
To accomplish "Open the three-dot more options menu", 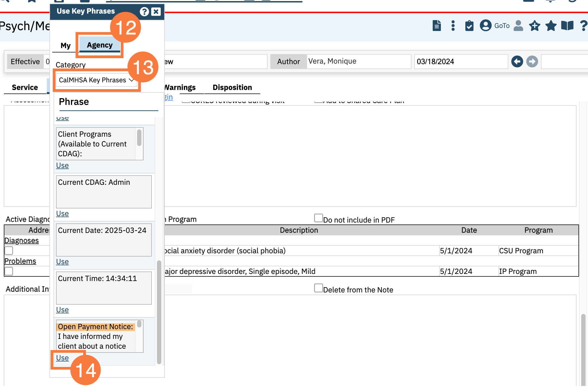I will click(453, 26).
